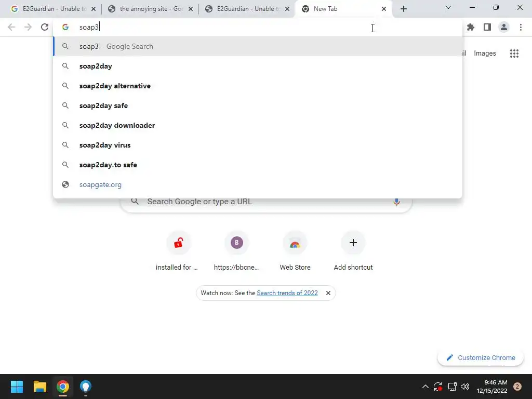Close 'the annoying site' tab
Image resolution: width=532 pixels, height=399 pixels.
point(191,9)
